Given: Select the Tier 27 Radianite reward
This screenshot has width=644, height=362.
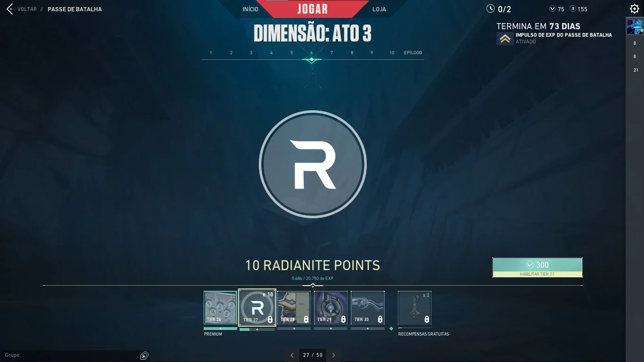Looking at the screenshot, I should (x=257, y=307).
